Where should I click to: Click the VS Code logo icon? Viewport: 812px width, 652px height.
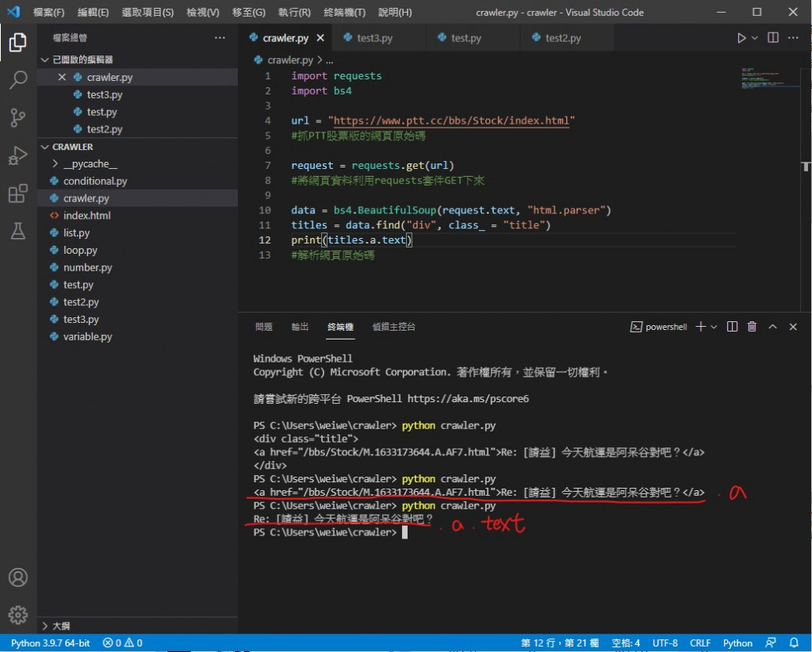pos(14,11)
